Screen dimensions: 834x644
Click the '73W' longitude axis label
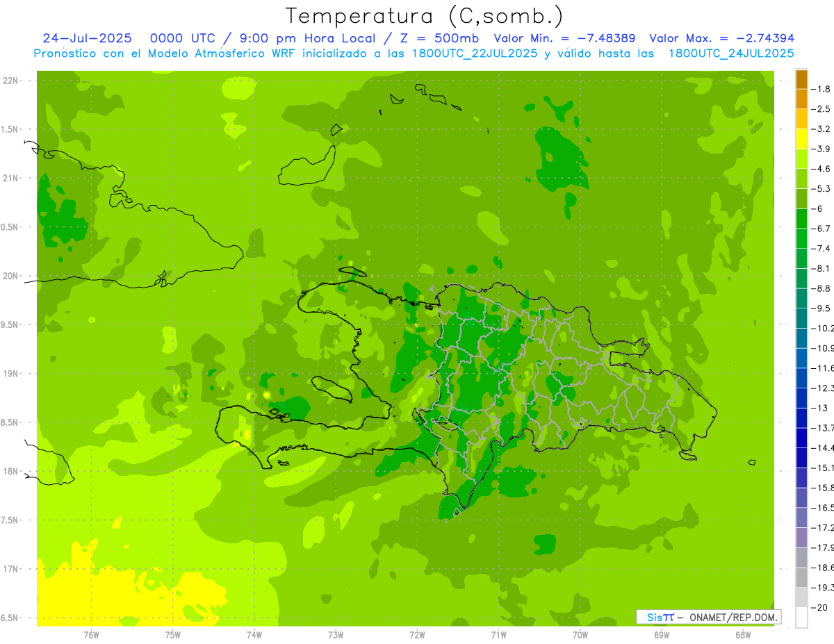coord(336,634)
